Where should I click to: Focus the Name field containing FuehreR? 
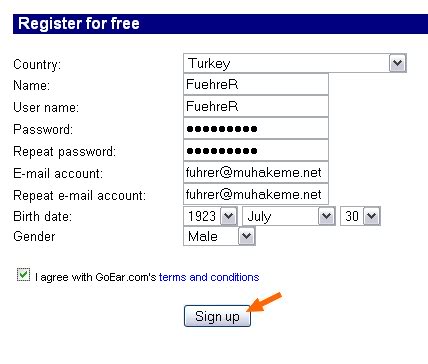(256, 84)
